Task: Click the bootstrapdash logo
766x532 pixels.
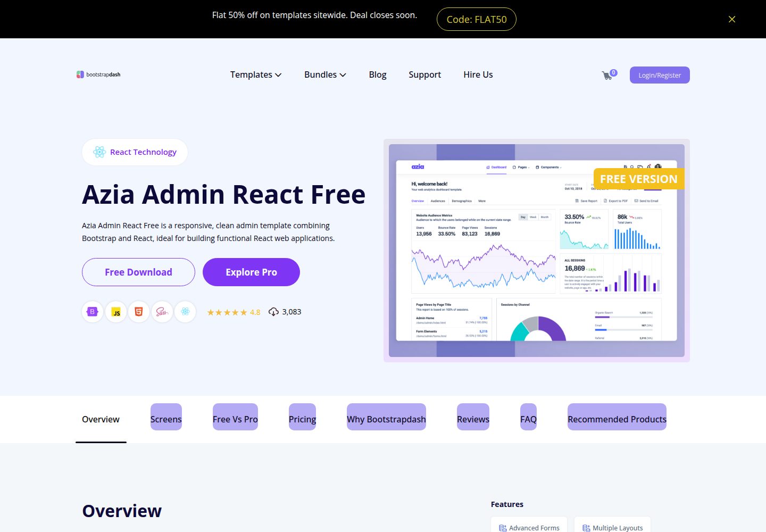Action: 98,74
